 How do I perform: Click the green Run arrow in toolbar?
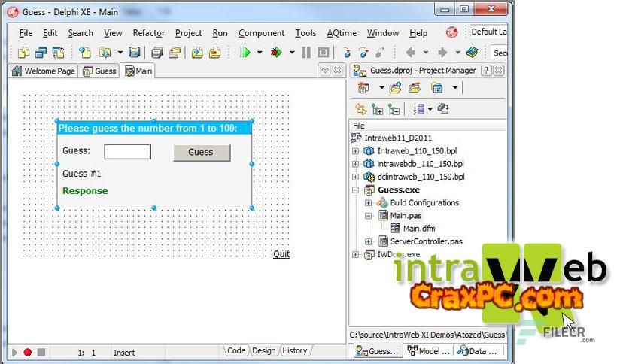tap(245, 53)
